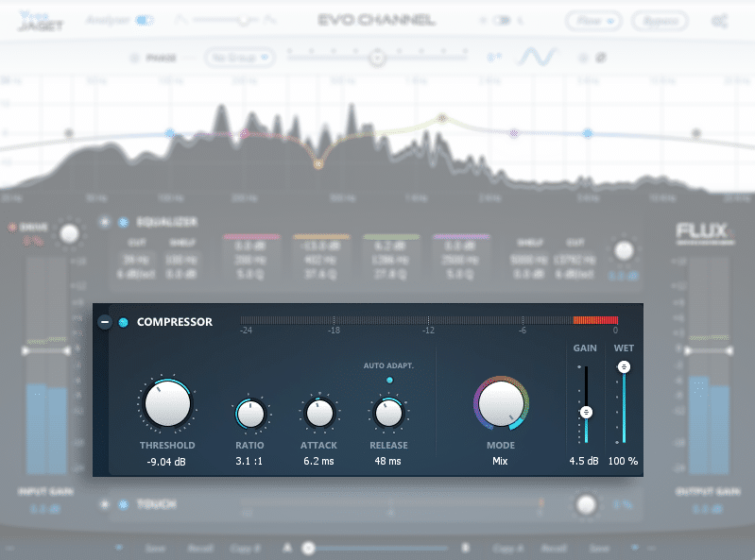Click the Ratio knob
755x560 pixels.
(x=250, y=414)
